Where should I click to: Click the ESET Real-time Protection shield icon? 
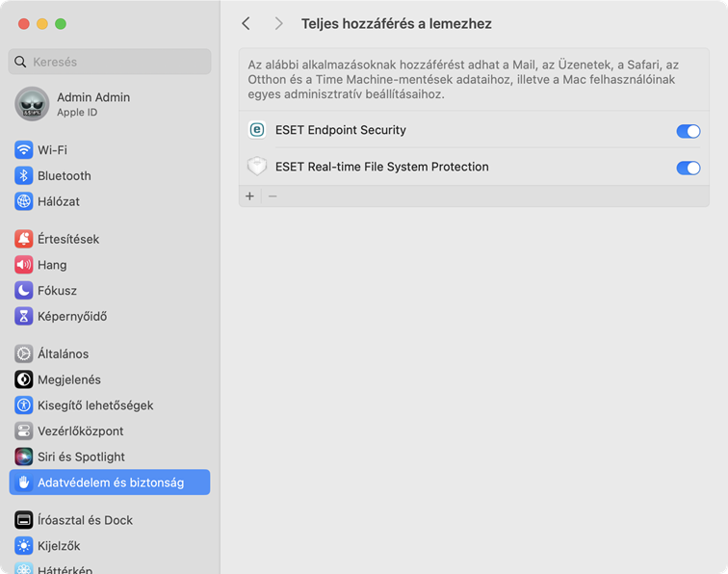(x=257, y=167)
